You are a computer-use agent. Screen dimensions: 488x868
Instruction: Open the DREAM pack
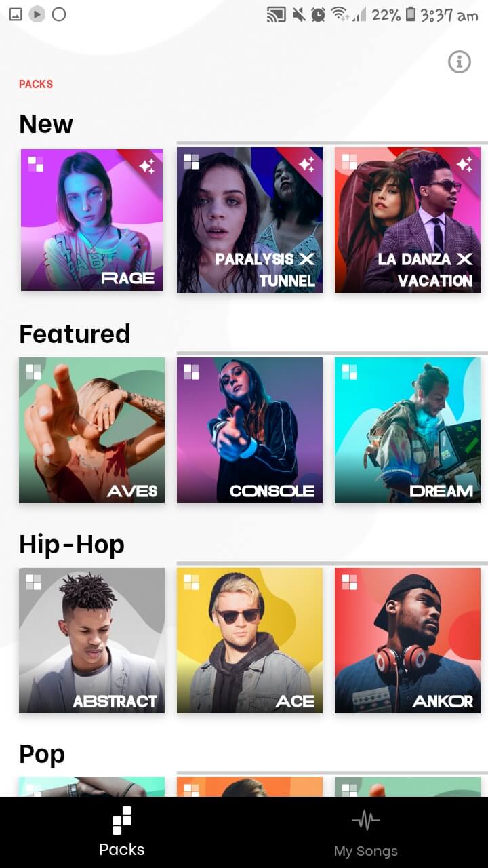click(x=407, y=430)
